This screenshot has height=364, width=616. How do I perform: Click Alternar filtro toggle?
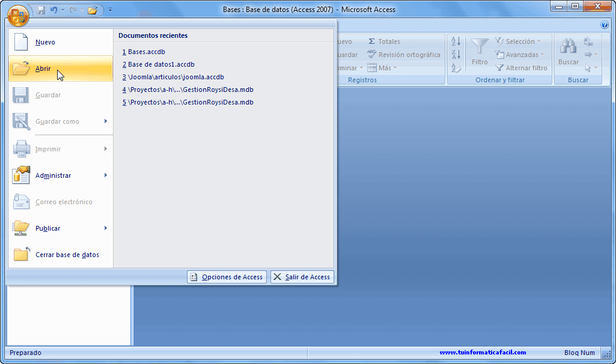pos(521,68)
